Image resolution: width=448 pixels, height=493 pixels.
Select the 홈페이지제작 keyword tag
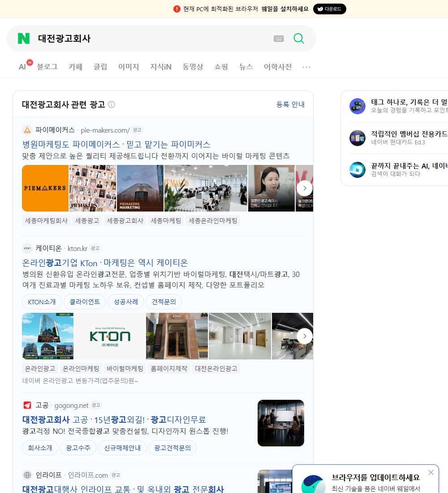point(169,368)
